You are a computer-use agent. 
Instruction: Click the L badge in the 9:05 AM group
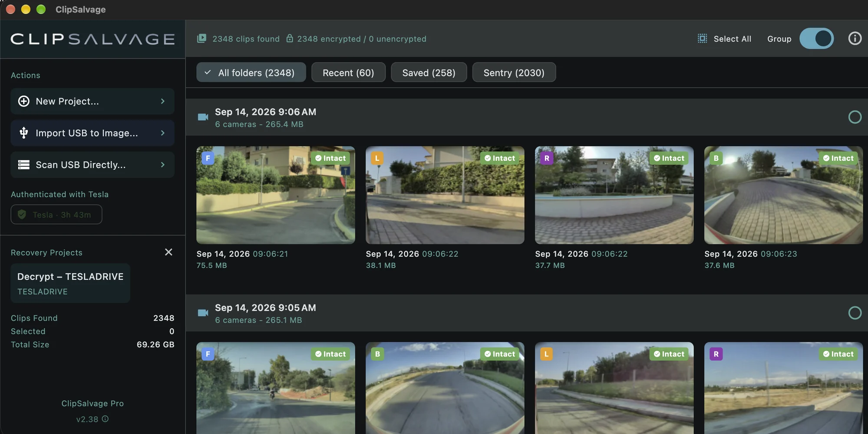[x=547, y=354]
